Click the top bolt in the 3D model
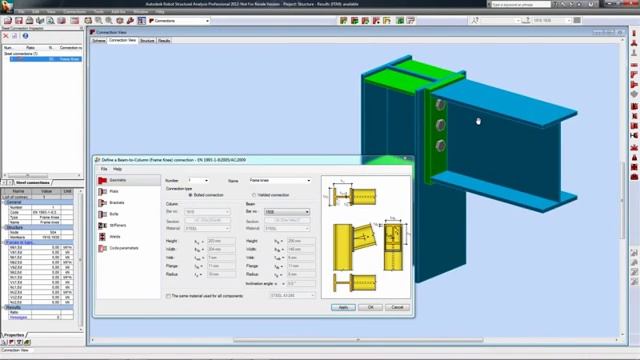The image size is (640, 360). [440, 104]
